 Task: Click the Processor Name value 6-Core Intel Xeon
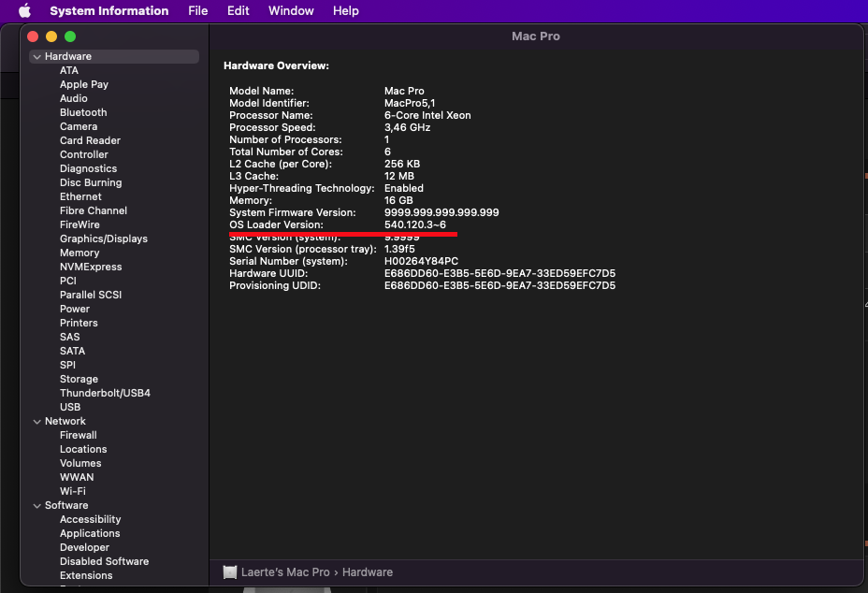427,115
